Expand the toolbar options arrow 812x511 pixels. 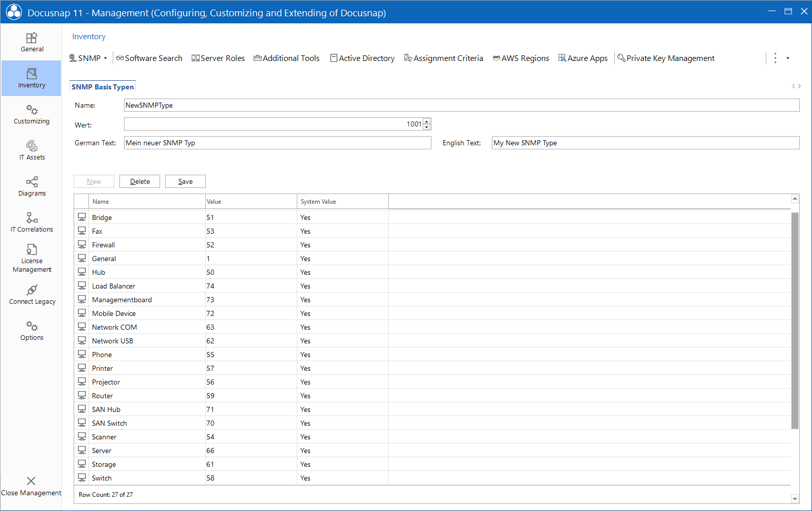788,58
